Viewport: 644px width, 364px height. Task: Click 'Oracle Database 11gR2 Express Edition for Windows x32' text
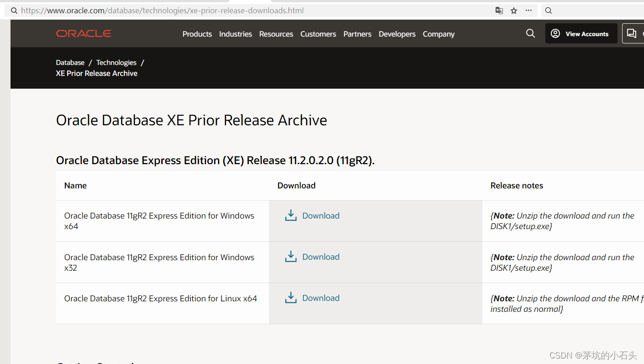(x=159, y=262)
